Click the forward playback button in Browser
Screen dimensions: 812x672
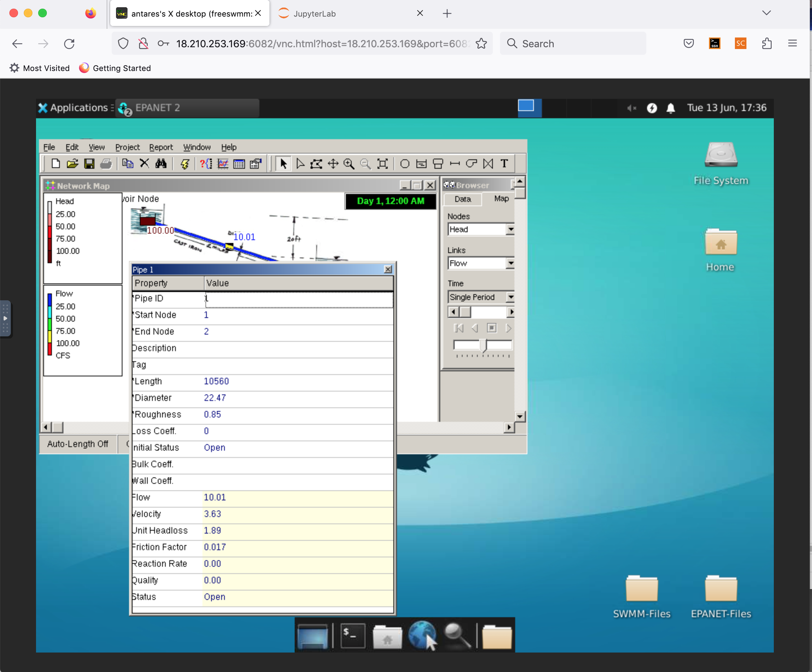[x=508, y=328]
